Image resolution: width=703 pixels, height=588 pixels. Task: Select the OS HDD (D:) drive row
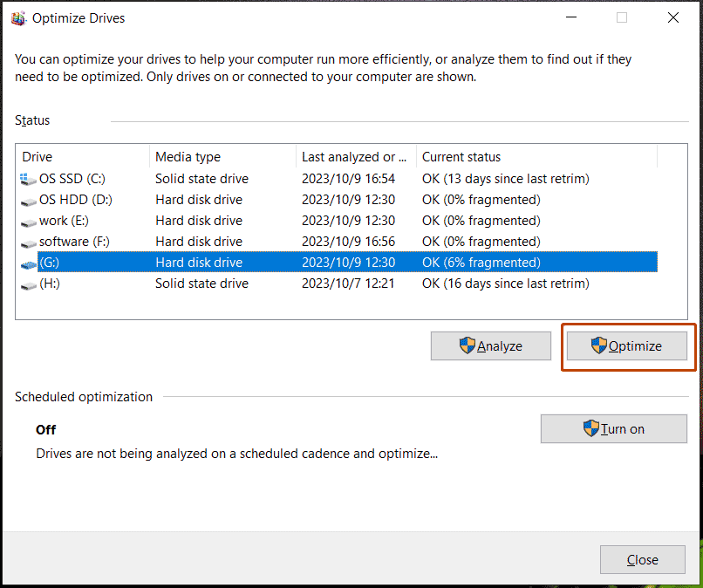click(338, 200)
